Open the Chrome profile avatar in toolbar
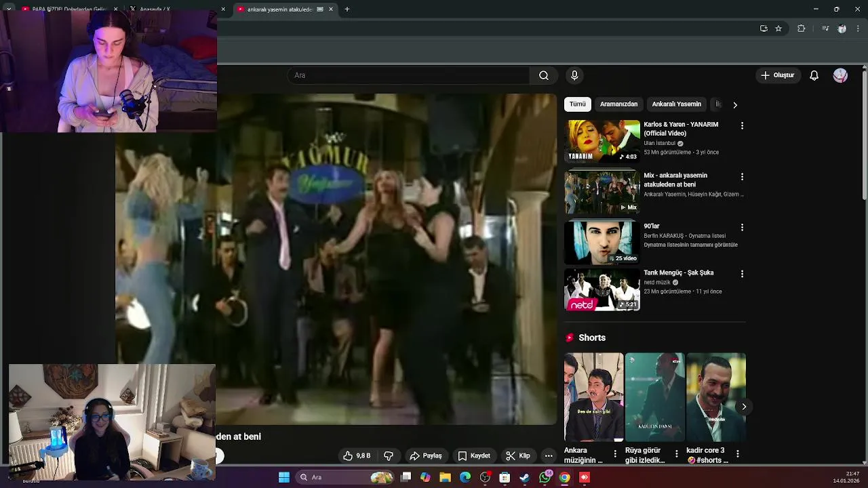868x488 pixels. click(x=842, y=28)
